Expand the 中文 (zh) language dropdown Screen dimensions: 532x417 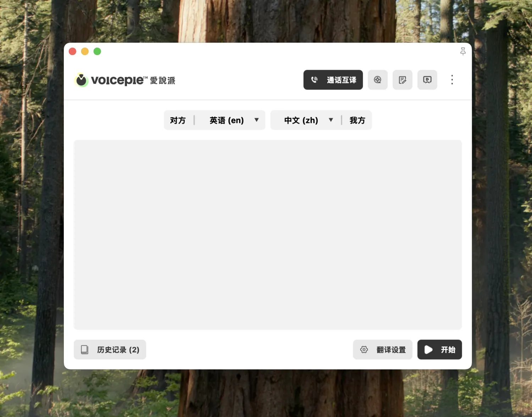[301, 120]
